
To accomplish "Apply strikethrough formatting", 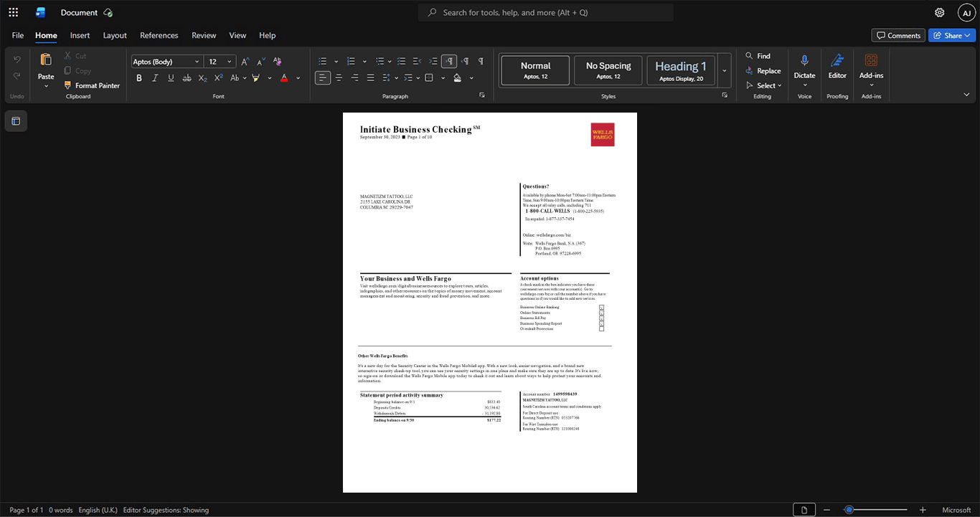I will [x=187, y=77].
